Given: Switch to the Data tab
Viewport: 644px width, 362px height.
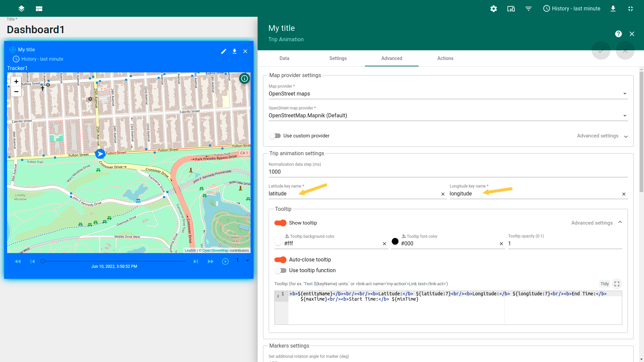Looking at the screenshot, I should tap(284, 58).
